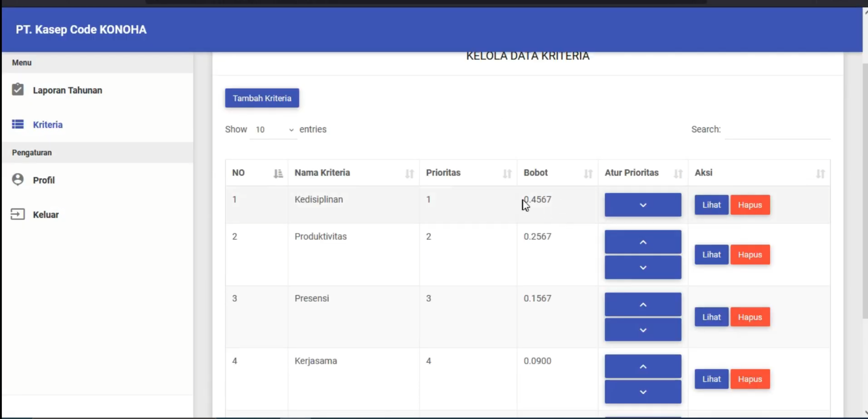
Task: Delete Kerjasama with Hapus button
Action: point(750,379)
